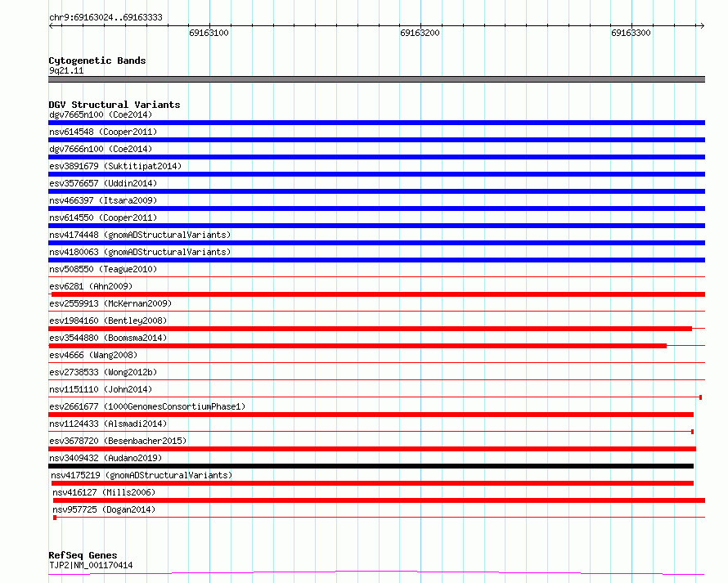Click the small red marker under nsv957725 (Dogan2014)
728x583 pixels.
tap(55, 518)
